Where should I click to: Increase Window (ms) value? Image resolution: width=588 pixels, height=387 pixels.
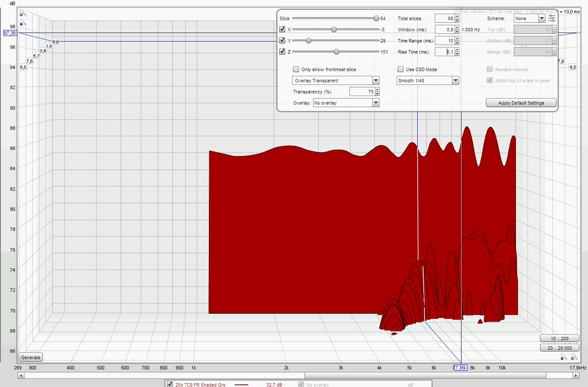click(x=457, y=27)
